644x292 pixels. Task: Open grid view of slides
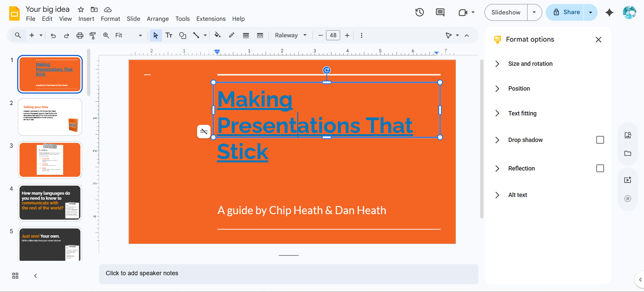[x=15, y=276]
